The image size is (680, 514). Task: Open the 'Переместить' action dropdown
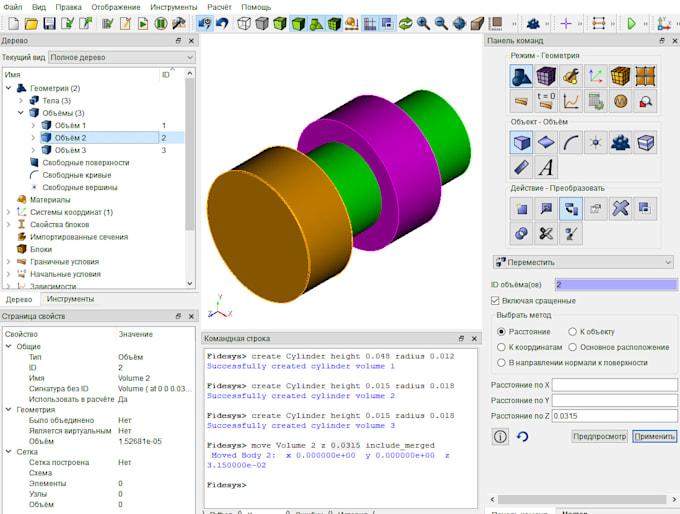(583, 262)
